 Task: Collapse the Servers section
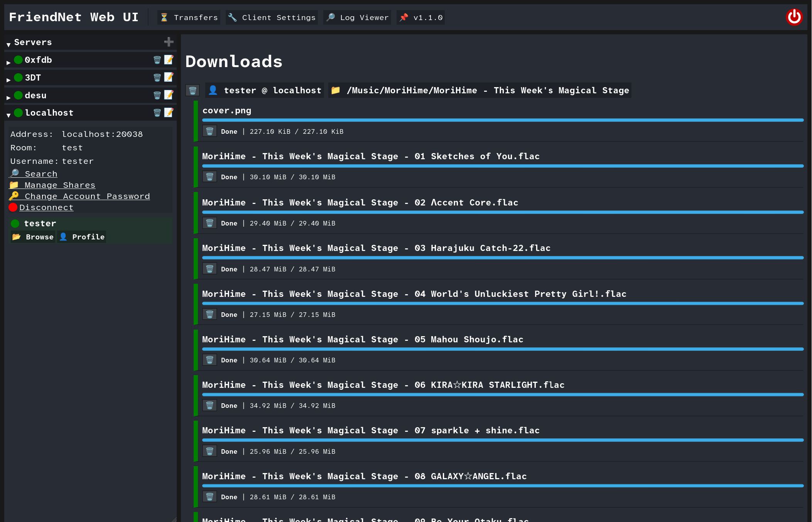pos(8,44)
